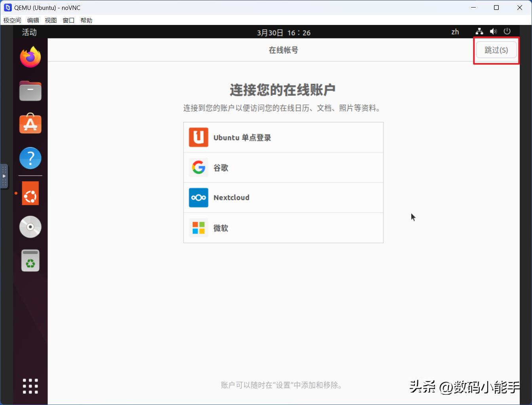Viewport: 532px width, 405px height.
Task: Click the Ubuntu installer icon in dock
Action: (30, 193)
